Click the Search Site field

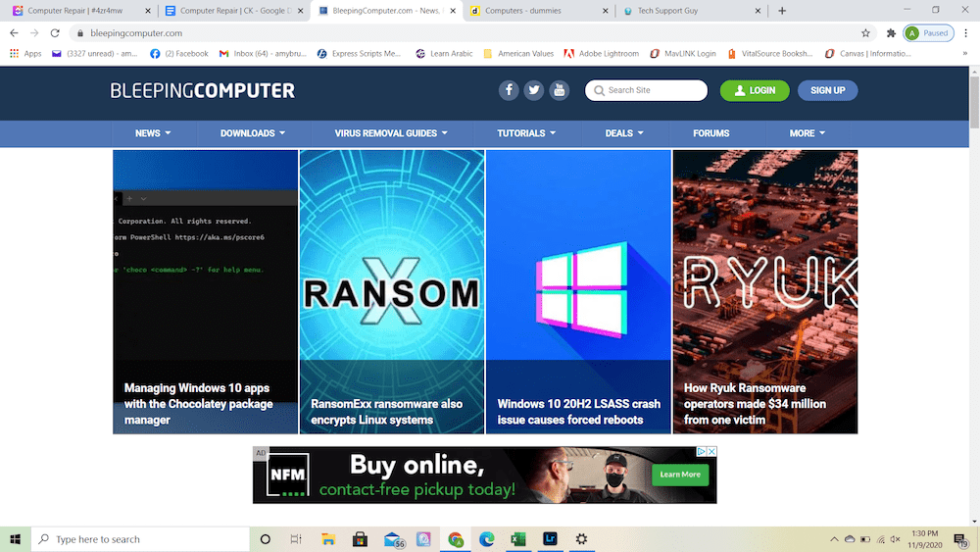(646, 90)
